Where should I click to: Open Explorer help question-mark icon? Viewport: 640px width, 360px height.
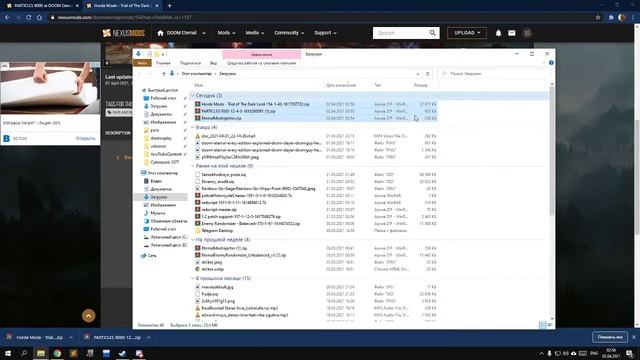coord(551,63)
